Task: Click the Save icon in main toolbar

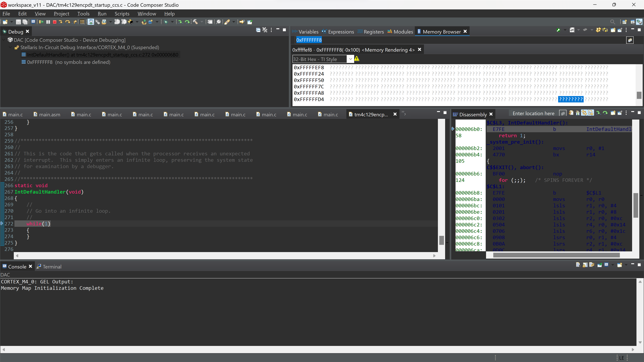Action: click(18, 22)
